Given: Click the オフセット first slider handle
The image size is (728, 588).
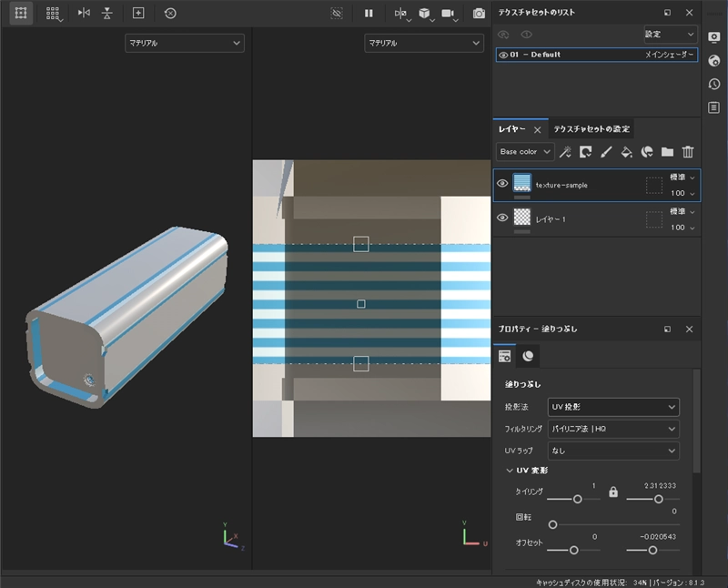Looking at the screenshot, I should (574, 551).
